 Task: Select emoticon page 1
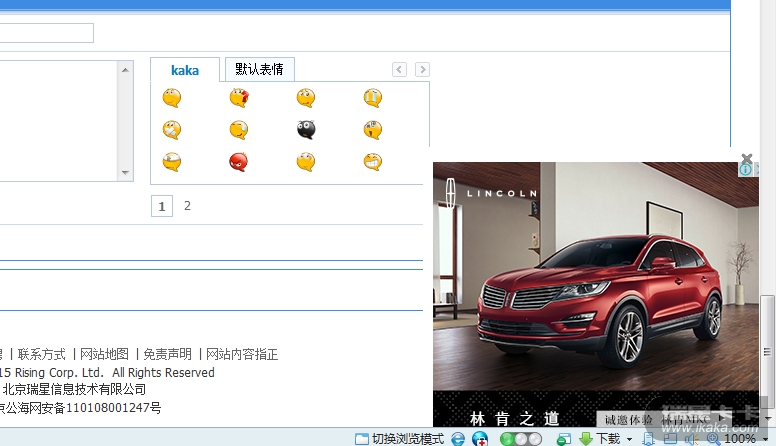point(162,206)
